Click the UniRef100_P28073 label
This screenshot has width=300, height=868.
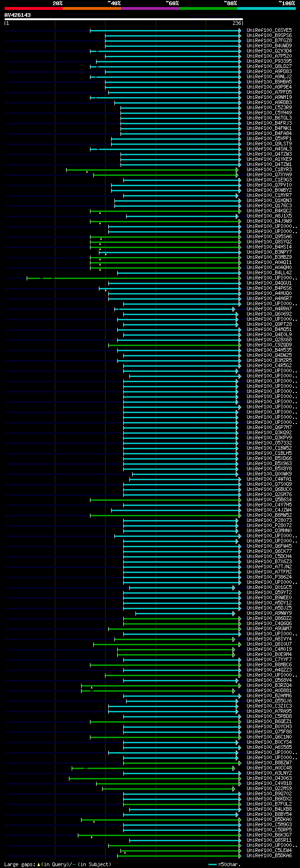coord(269,521)
